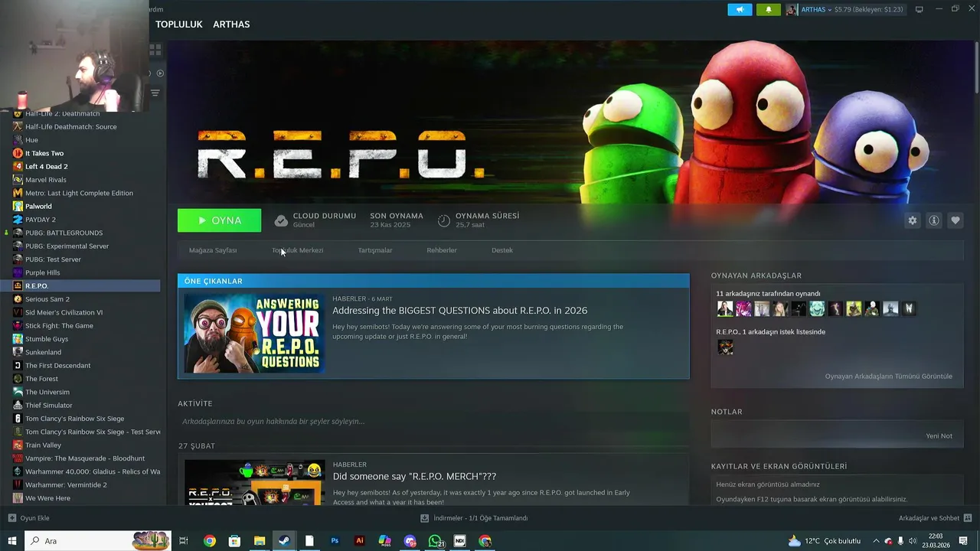Open Tartışmalar tab
This screenshot has width=980, height=551.
tap(375, 250)
